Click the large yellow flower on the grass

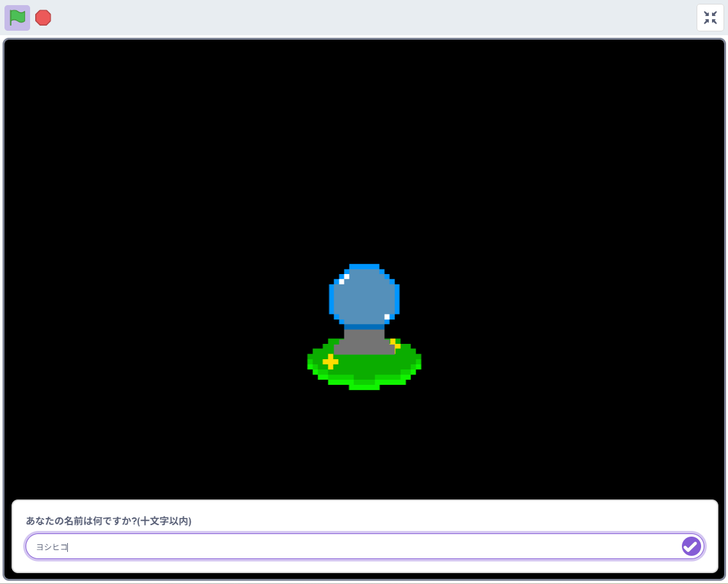[330, 362]
